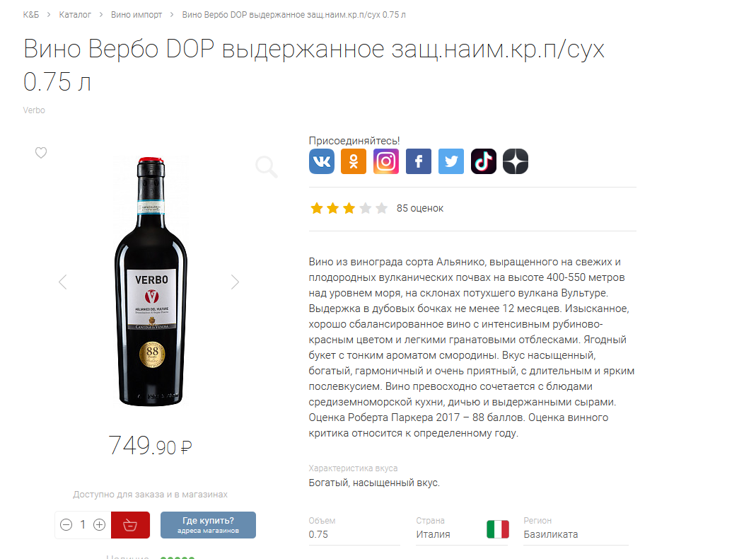Show previous product image arrow
The width and height of the screenshot is (756, 559).
click(x=63, y=282)
